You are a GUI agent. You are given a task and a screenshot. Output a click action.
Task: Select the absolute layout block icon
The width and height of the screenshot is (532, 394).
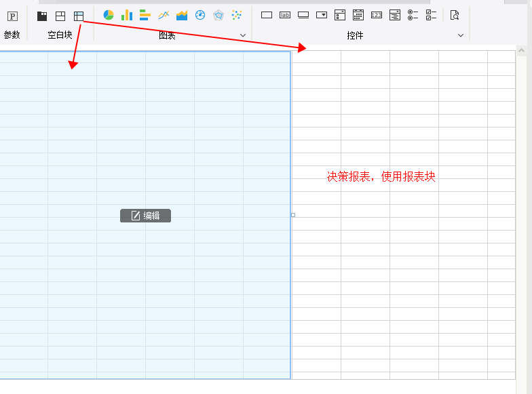click(60, 16)
